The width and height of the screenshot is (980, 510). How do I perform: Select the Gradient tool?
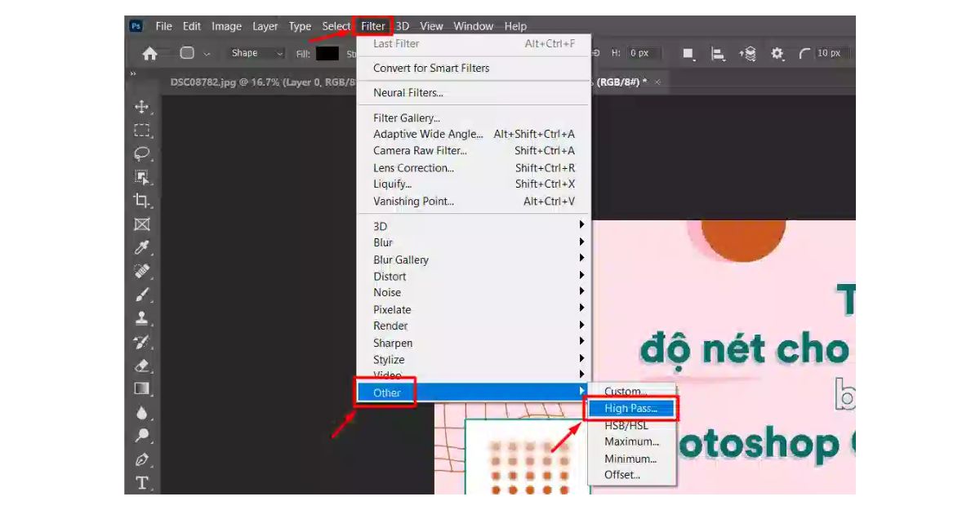click(142, 388)
